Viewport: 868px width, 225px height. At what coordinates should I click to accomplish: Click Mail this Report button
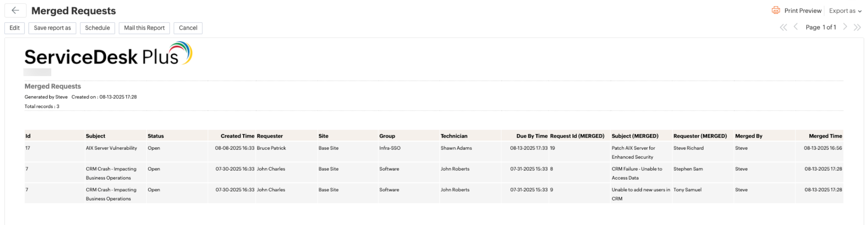[x=144, y=28]
